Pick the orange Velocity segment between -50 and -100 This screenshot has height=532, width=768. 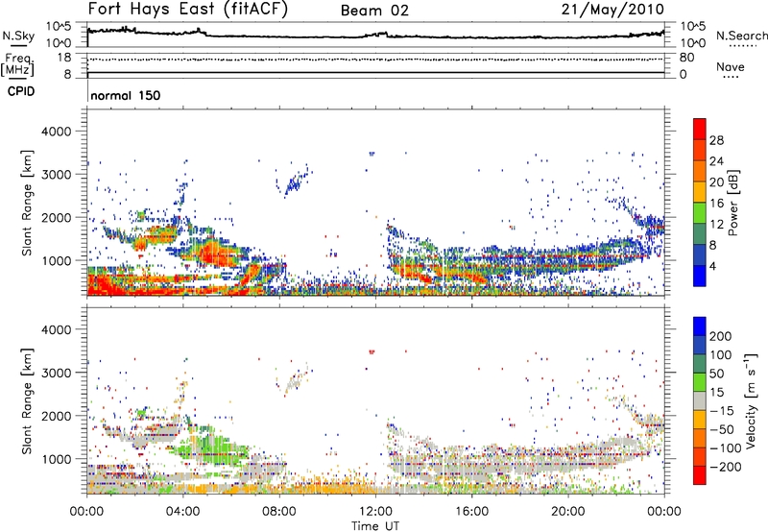(700, 438)
